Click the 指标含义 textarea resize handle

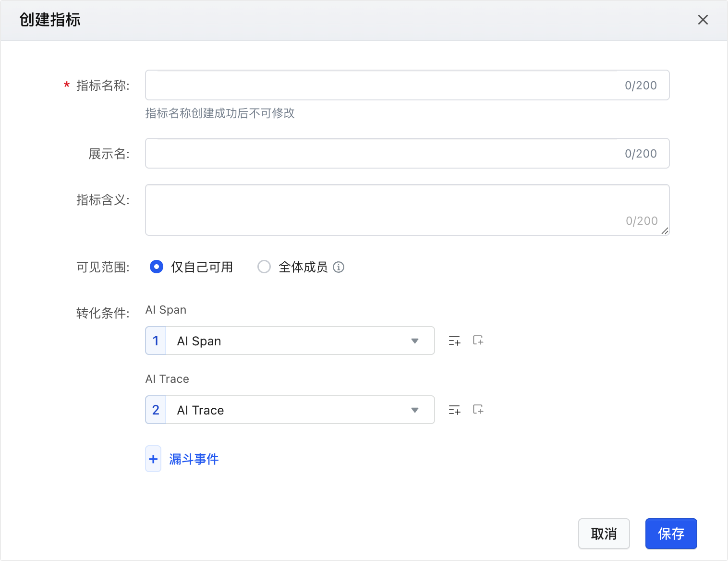pyautogui.click(x=665, y=231)
